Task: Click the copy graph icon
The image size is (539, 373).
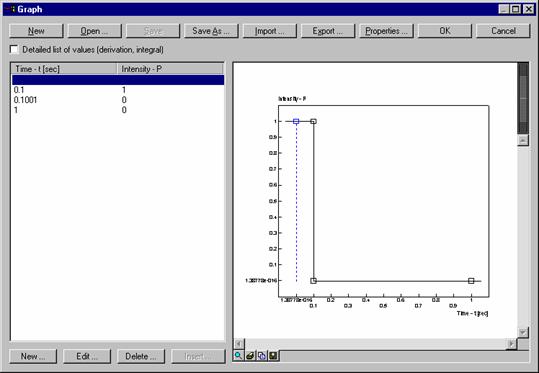Action: pyautogui.click(x=262, y=355)
